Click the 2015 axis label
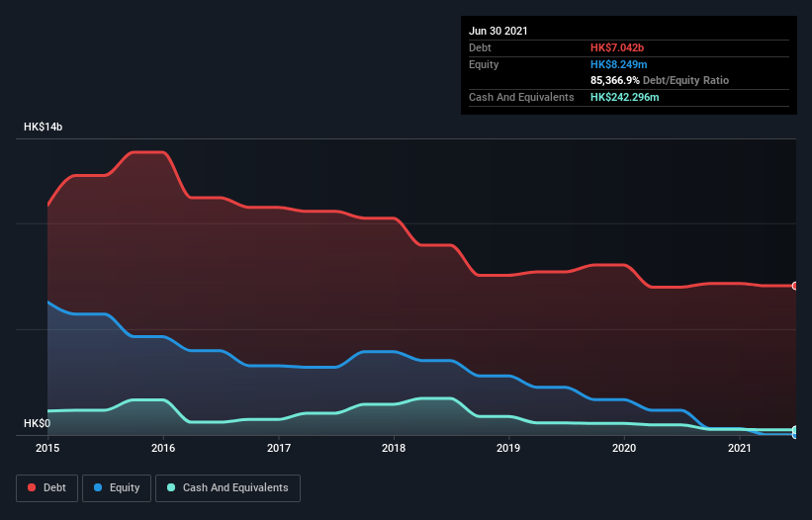Image resolution: width=812 pixels, height=520 pixels. [x=47, y=448]
